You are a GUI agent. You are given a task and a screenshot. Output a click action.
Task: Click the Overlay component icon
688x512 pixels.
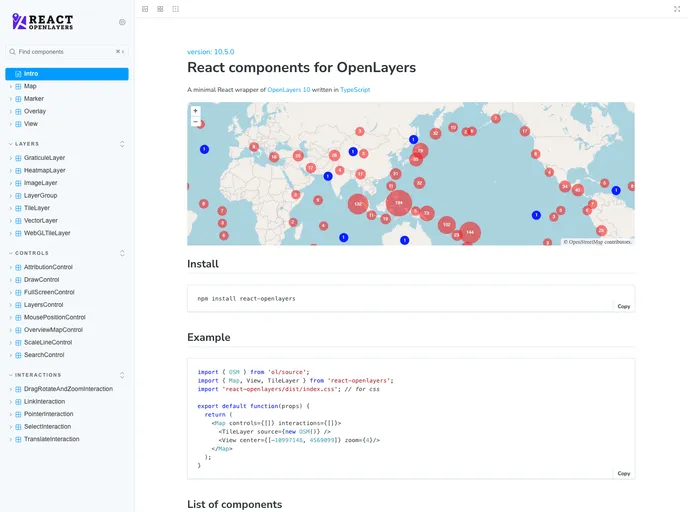[18, 111]
